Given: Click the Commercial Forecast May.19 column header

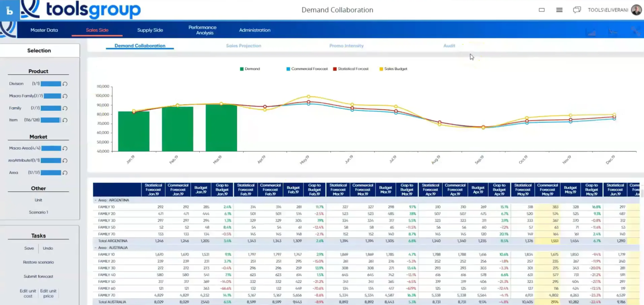Looking at the screenshot, I should (547, 189).
